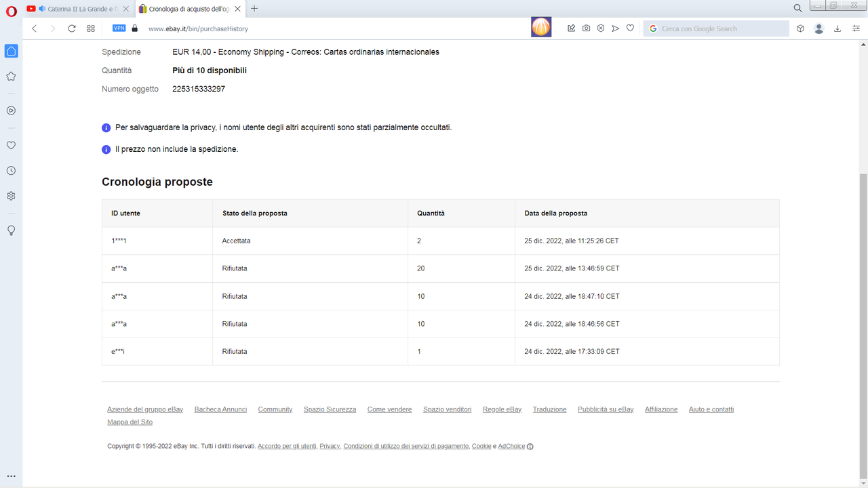Open the send flow arrow icon

coord(616,28)
